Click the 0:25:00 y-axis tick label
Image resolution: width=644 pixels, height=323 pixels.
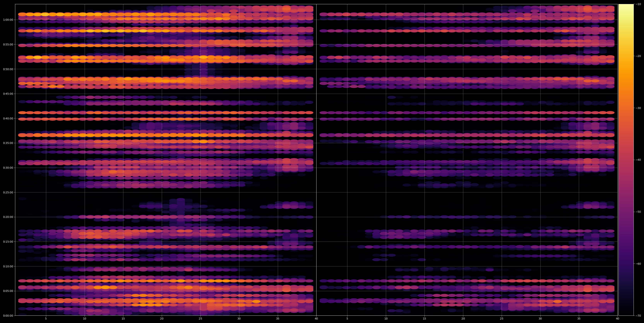tap(8, 192)
